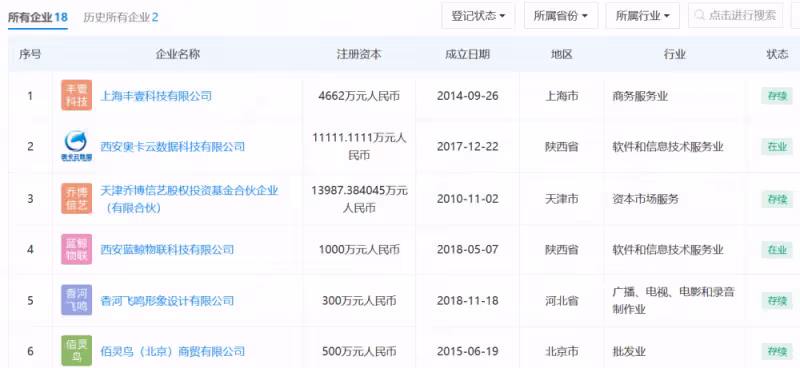Click the date 2018-11-18
800x368 pixels.
[x=467, y=301]
